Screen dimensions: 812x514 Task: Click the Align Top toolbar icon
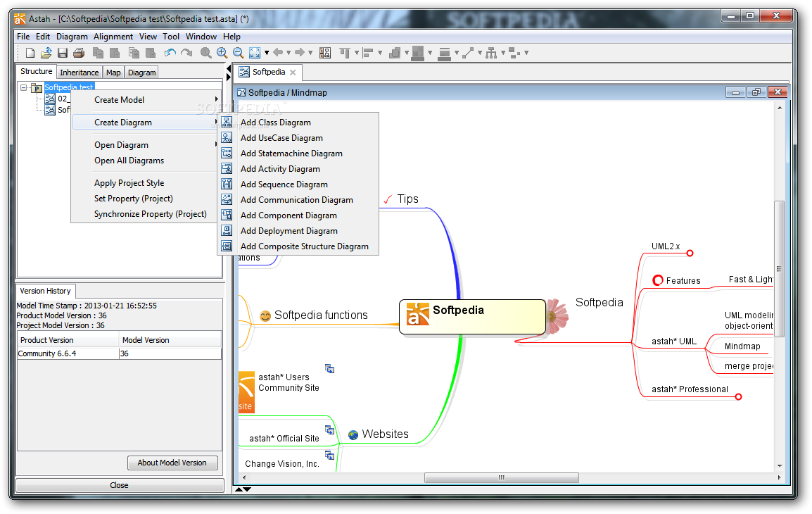click(x=345, y=53)
